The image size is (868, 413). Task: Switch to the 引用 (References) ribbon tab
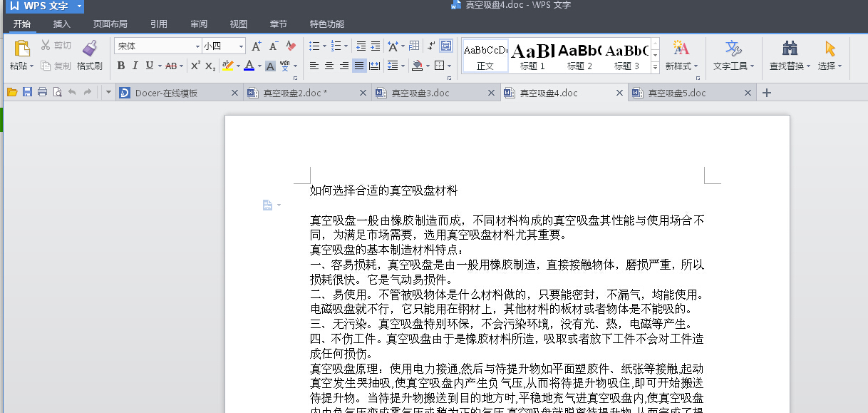tap(159, 24)
